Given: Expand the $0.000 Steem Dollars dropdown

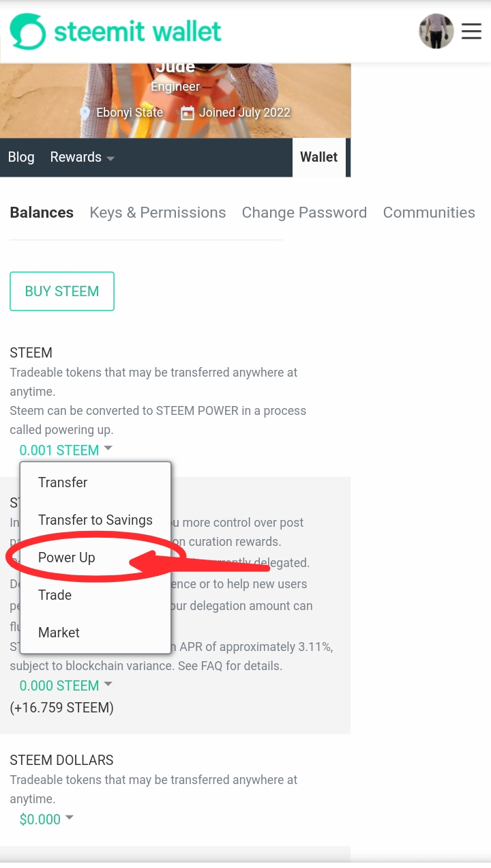Looking at the screenshot, I should [x=46, y=820].
